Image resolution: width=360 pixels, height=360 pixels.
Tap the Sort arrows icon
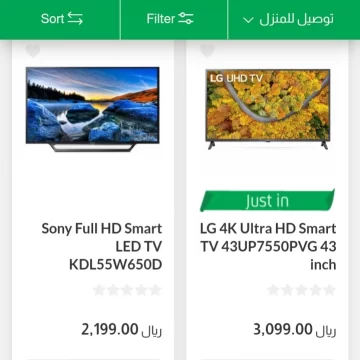[x=75, y=18]
